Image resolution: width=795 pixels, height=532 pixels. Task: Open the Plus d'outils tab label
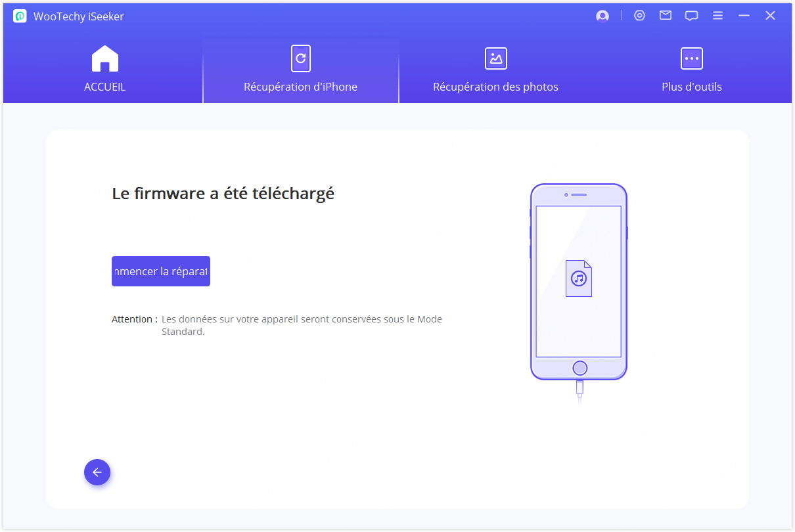[691, 87]
